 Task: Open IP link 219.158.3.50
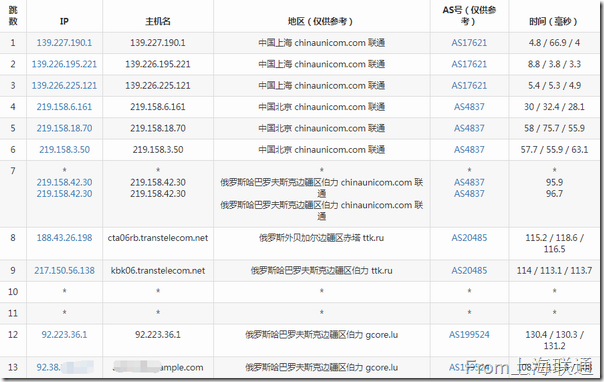tap(64, 149)
